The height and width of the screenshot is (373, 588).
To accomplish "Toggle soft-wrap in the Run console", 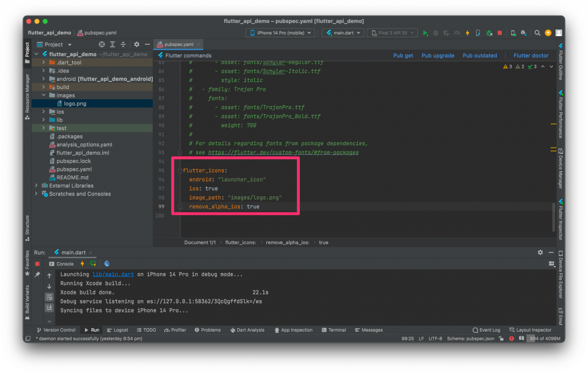I will [49, 297].
